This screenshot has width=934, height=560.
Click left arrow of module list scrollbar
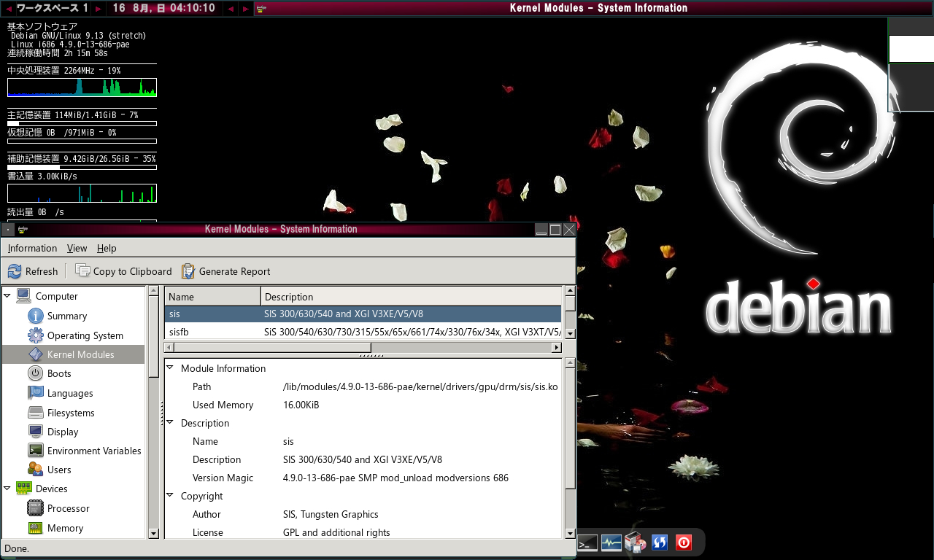(170, 348)
